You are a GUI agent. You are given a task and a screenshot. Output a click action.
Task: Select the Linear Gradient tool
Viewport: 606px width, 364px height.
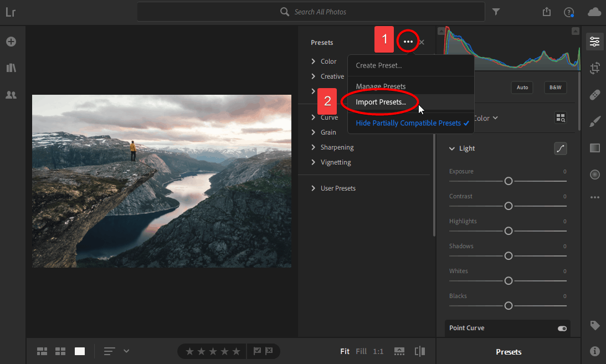(x=595, y=148)
